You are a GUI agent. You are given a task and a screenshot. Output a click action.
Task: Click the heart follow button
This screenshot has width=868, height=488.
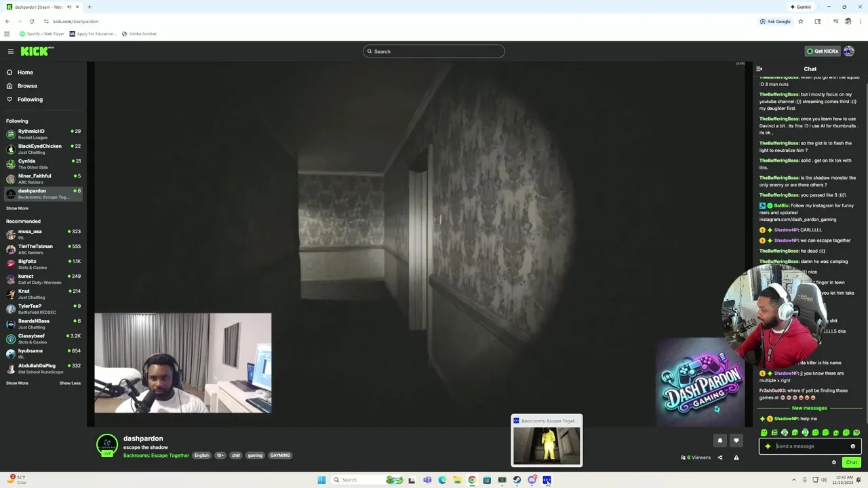[x=736, y=441]
